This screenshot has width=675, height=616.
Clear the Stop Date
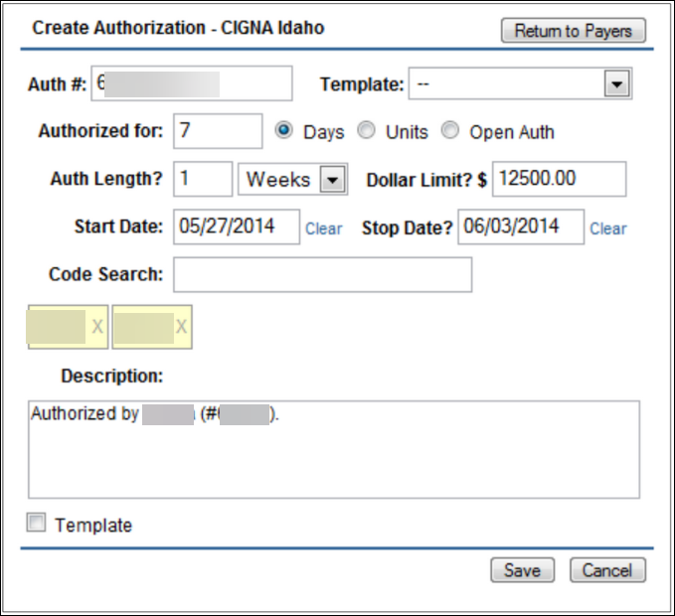[x=607, y=229]
